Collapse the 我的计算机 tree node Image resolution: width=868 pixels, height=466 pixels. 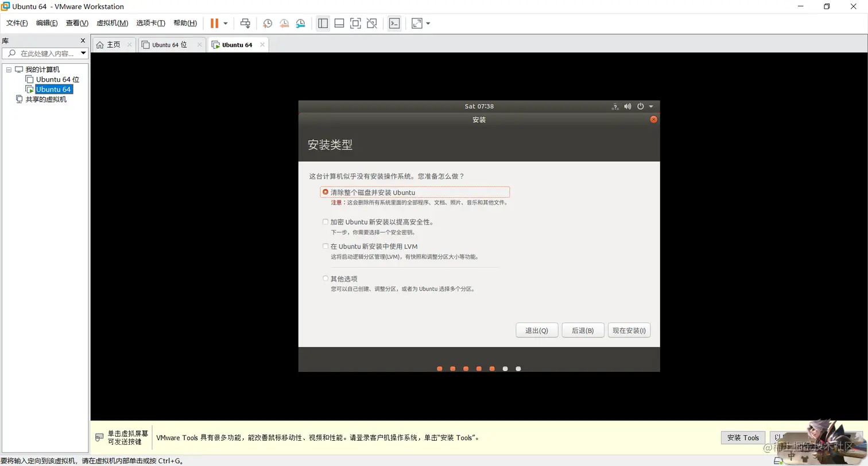tap(9, 70)
